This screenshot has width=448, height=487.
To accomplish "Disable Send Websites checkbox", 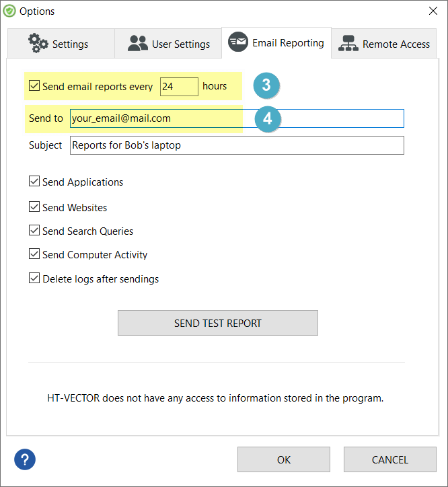I will (34, 207).
